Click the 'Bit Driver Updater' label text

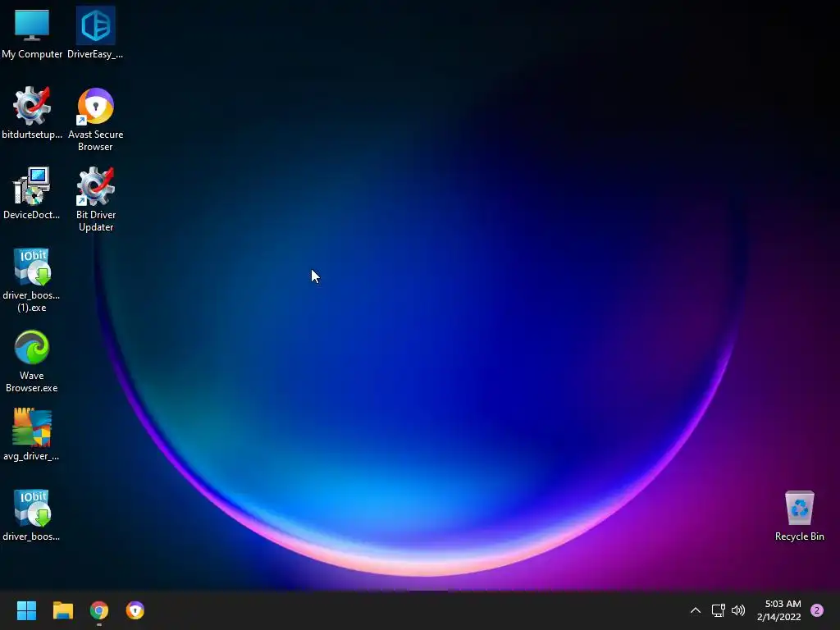(95, 221)
